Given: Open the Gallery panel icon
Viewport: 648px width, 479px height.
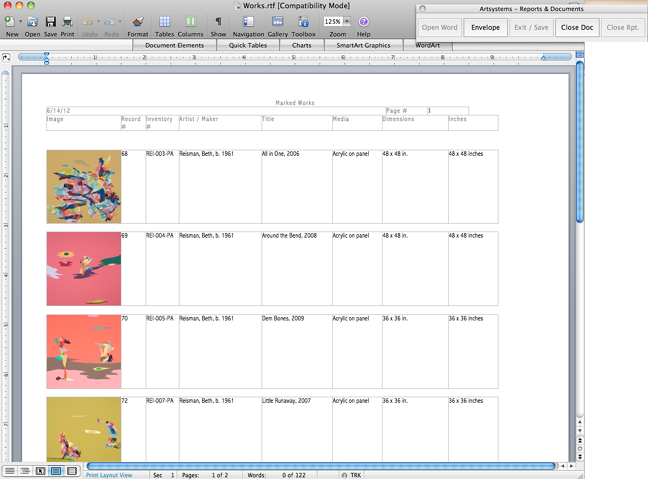Looking at the screenshot, I should tap(277, 21).
